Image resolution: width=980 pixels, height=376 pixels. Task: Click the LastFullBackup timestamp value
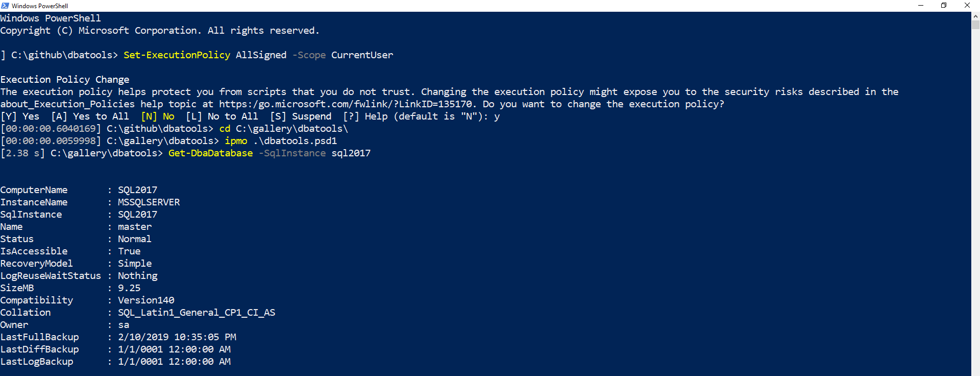[x=177, y=337]
